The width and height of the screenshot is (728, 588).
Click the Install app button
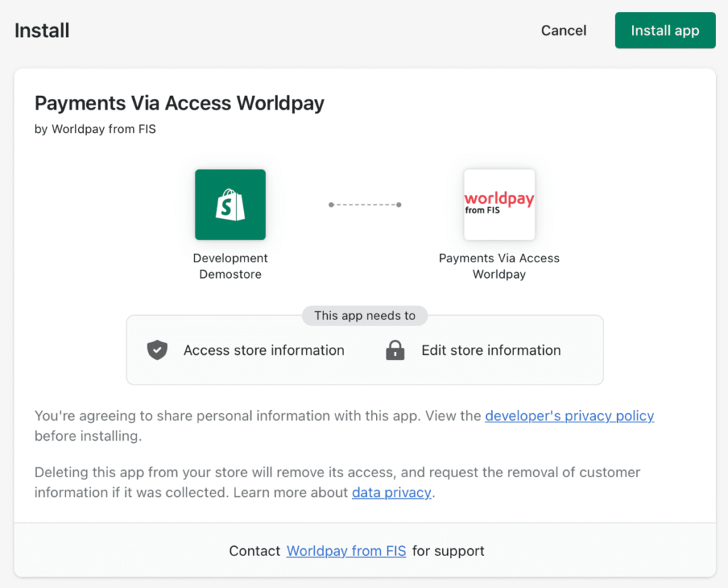[664, 30]
